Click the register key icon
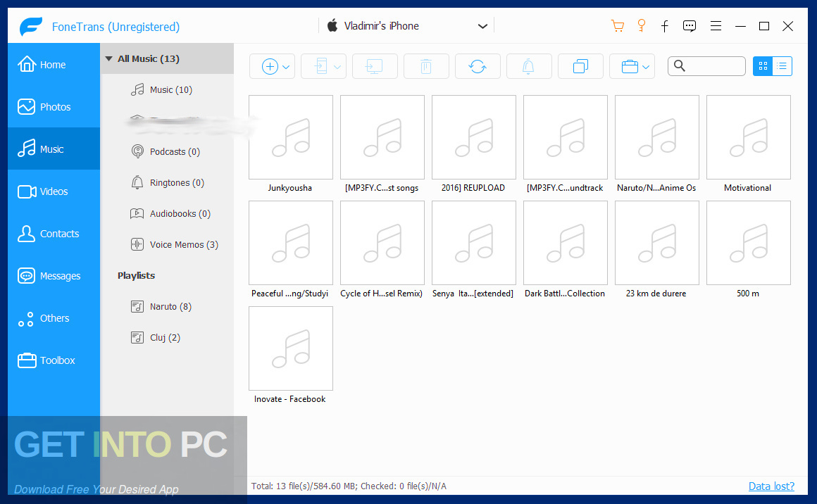Viewport: 817px width, 504px height. 642,25
